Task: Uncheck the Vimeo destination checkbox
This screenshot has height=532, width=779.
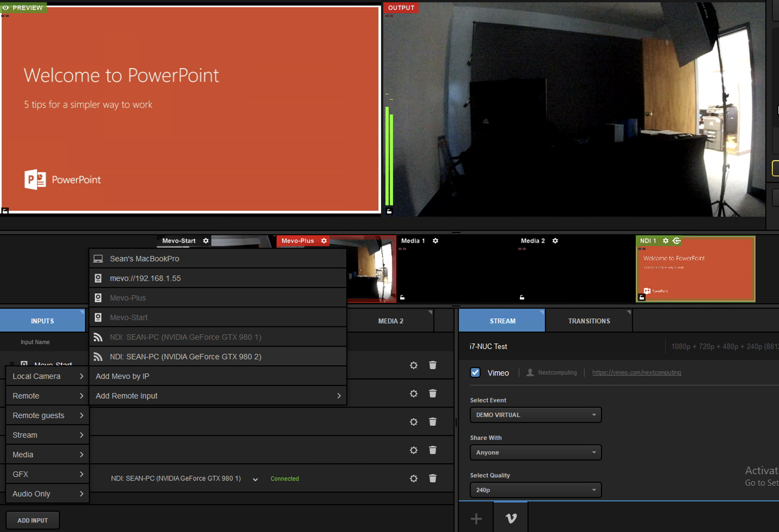Action: (x=475, y=372)
